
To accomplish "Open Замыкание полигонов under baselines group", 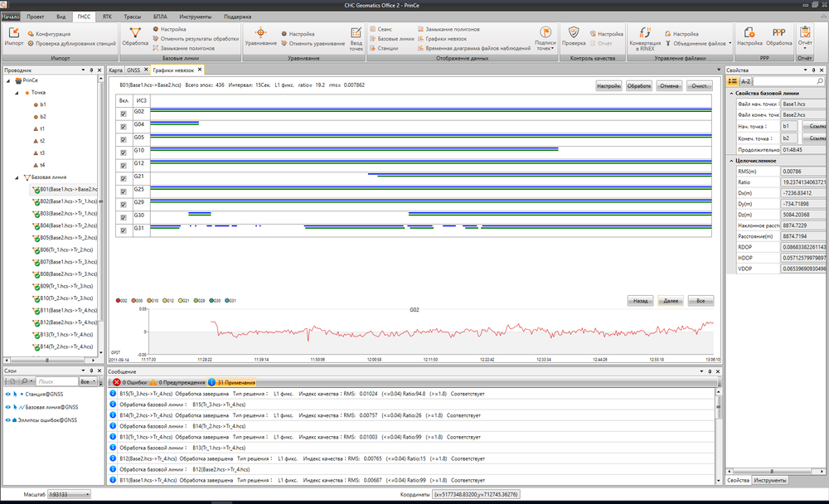I will [183, 48].
